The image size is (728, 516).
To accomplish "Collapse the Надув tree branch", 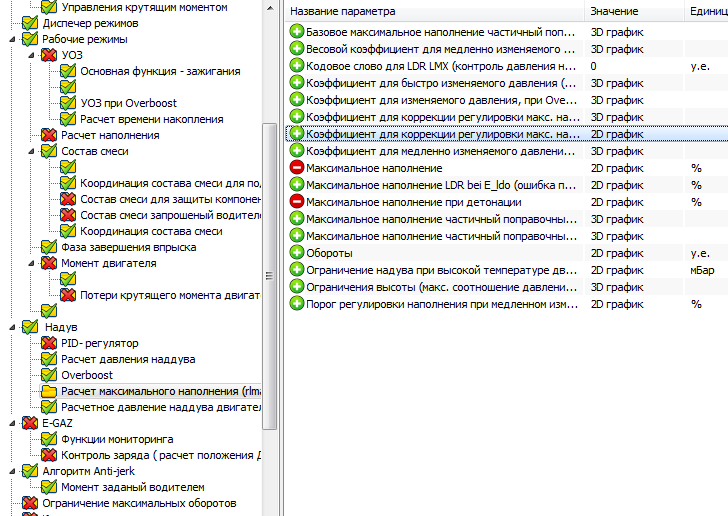I will pos(11,327).
